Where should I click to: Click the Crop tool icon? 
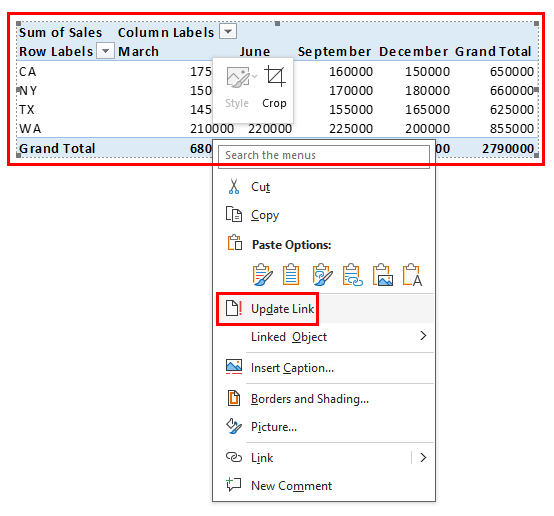coord(275,76)
